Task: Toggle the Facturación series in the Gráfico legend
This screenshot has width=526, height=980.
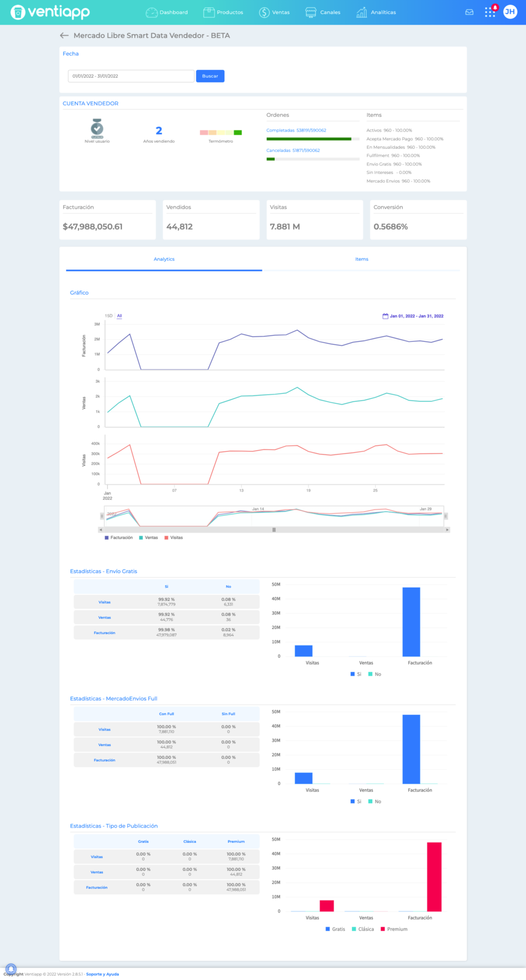Action: [119, 538]
